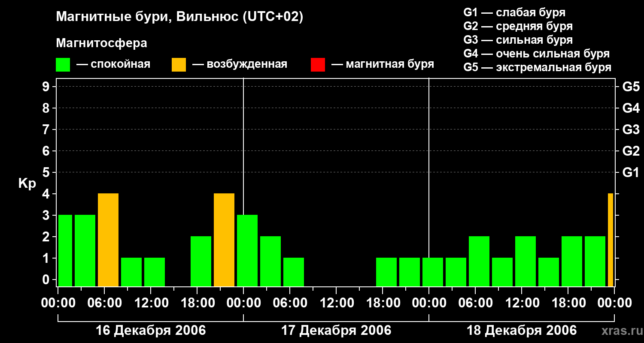Image resolution: width=644 pixels, height=343 pixels.
Task: Click green Kp 3 bar, 00:00 17 December
Action: coord(247,251)
